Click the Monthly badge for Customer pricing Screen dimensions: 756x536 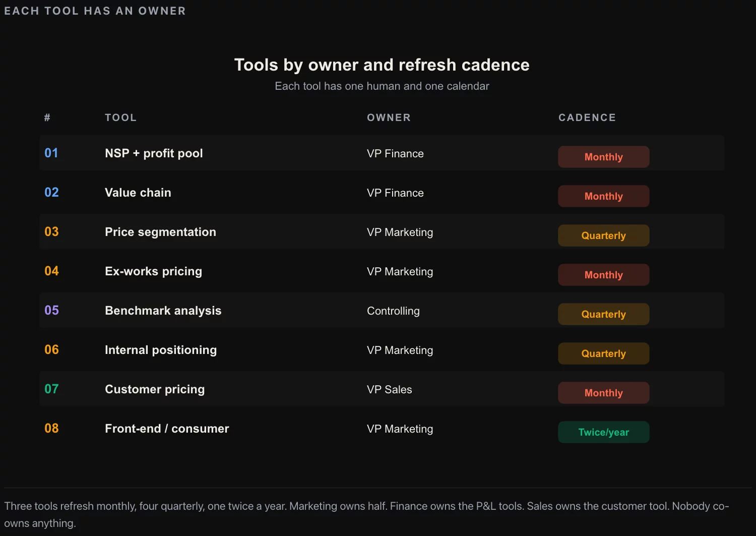pyautogui.click(x=603, y=393)
